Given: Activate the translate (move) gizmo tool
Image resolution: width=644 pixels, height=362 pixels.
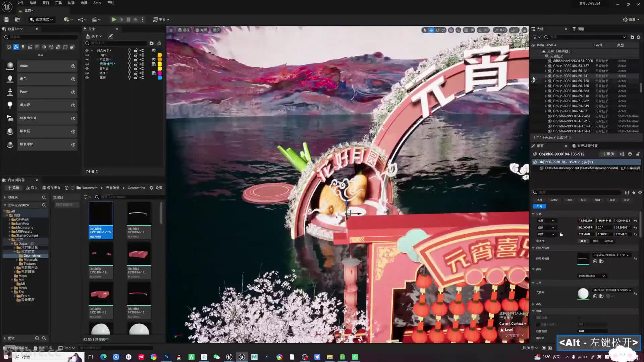Looking at the screenshot, I should click(431, 30).
